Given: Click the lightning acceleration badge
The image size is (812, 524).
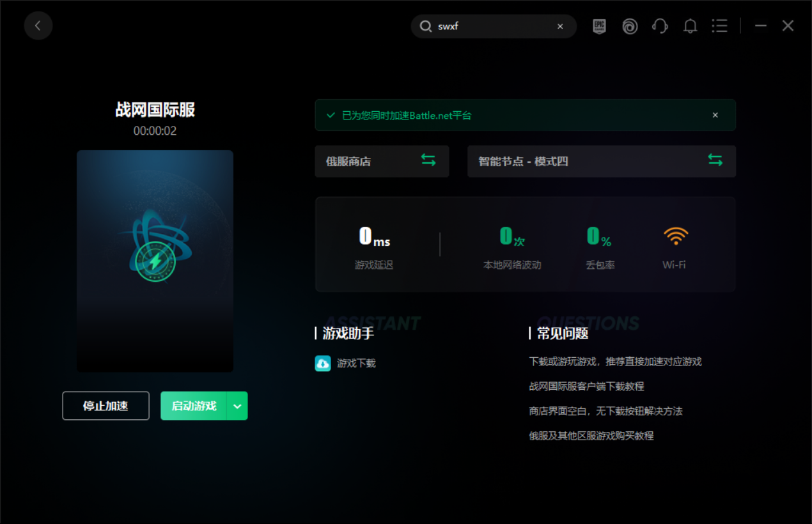Looking at the screenshot, I should 155,262.
